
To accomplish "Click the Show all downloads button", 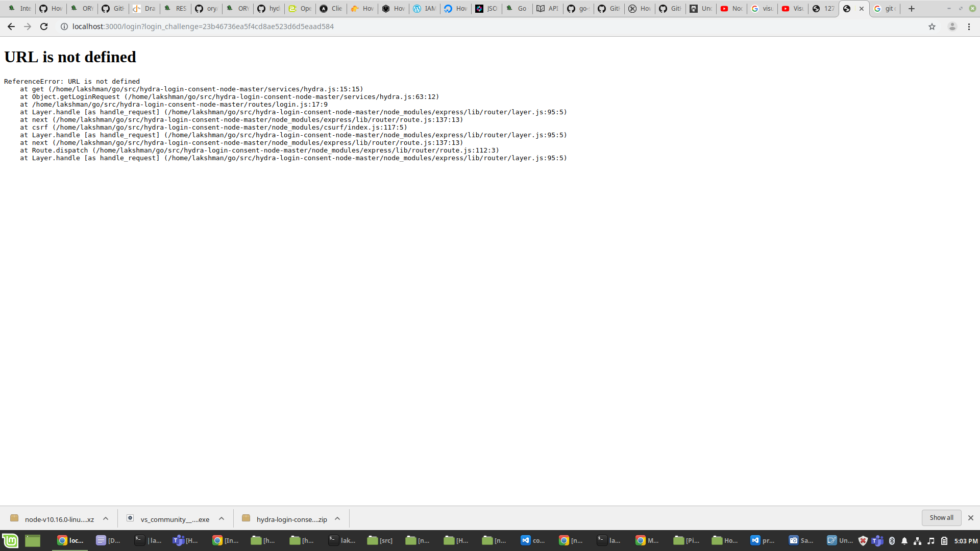I will [x=941, y=517].
